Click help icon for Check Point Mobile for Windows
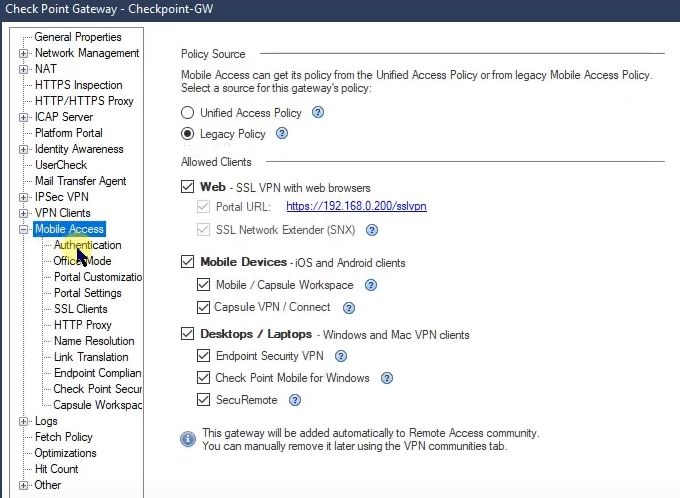 click(387, 378)
